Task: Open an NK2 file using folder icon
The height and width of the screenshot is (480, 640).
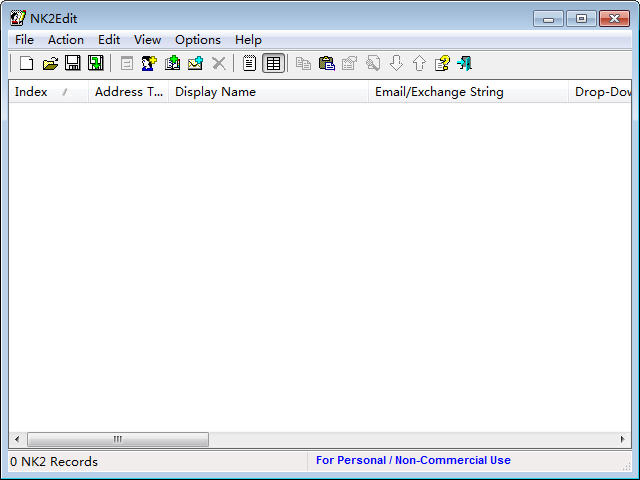Action: pyautogui.click(x=50, y=63)
